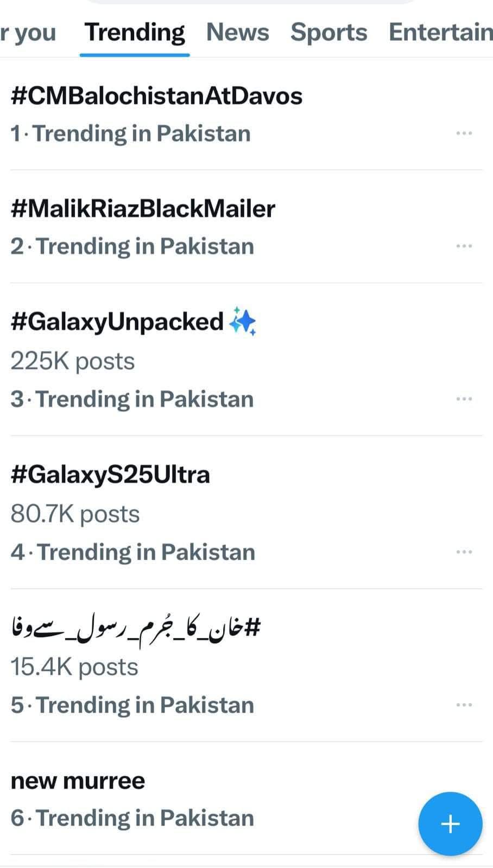Open the Urdu hashtag trending fifth
The width and height of the screenshot is (493, 868).
136,628
